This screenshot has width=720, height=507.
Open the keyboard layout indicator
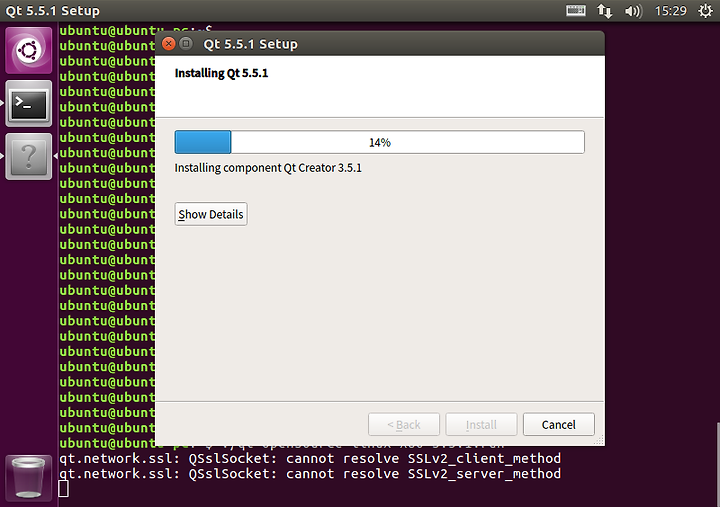tap(575, 11)
